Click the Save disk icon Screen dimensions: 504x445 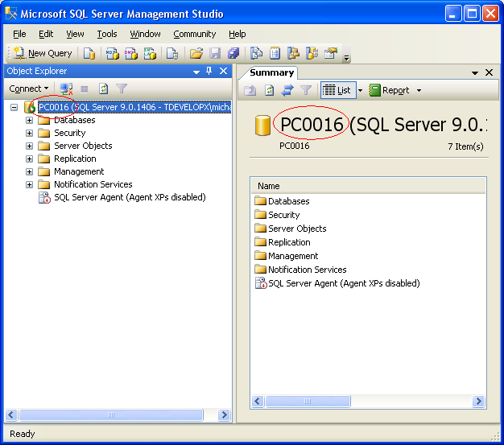coord(215,53)
